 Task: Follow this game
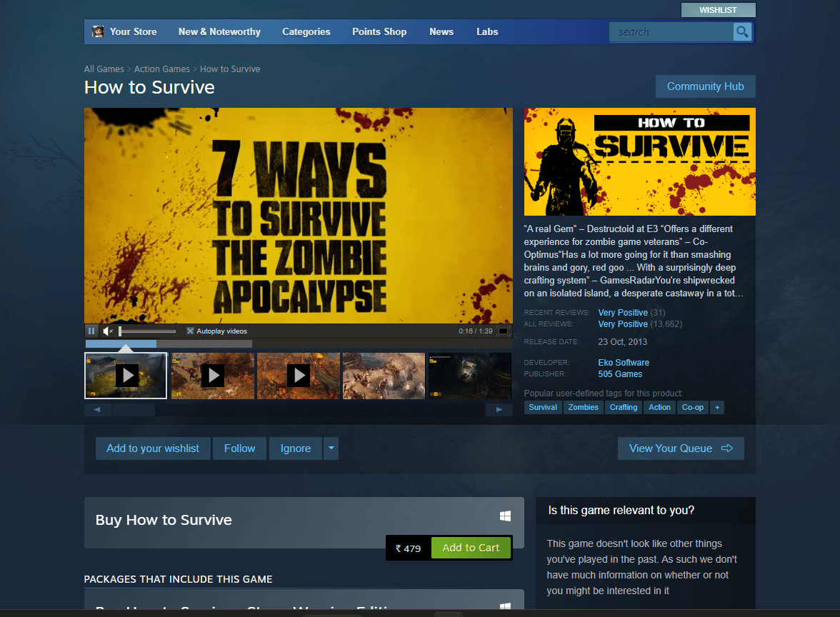pos(239,448)
